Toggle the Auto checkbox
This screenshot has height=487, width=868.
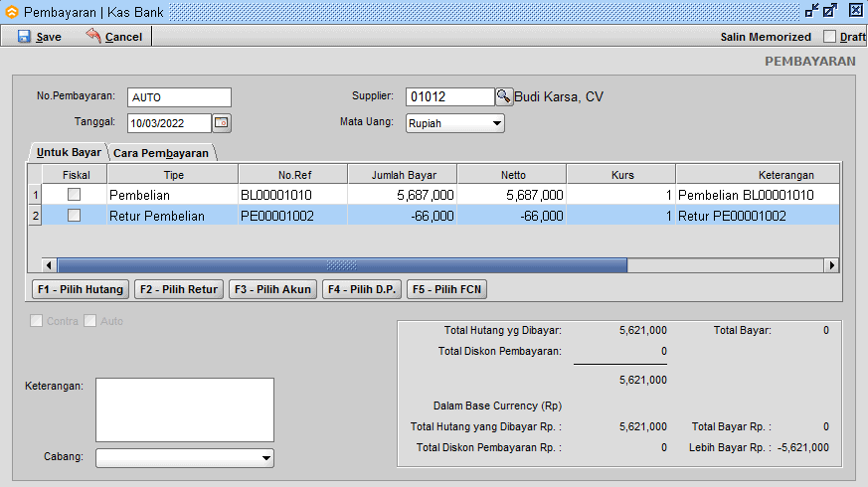coord(89,321)
